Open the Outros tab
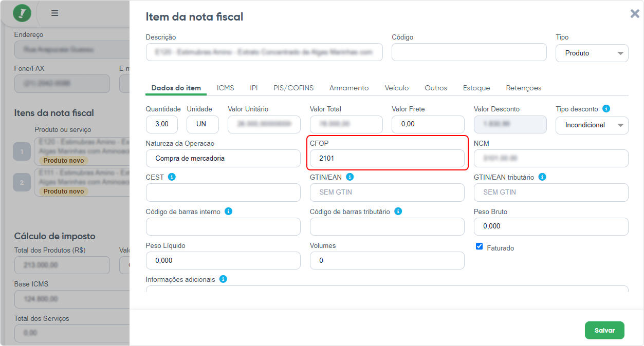This screenshot has height=346, width=644. tap(436, 88)
